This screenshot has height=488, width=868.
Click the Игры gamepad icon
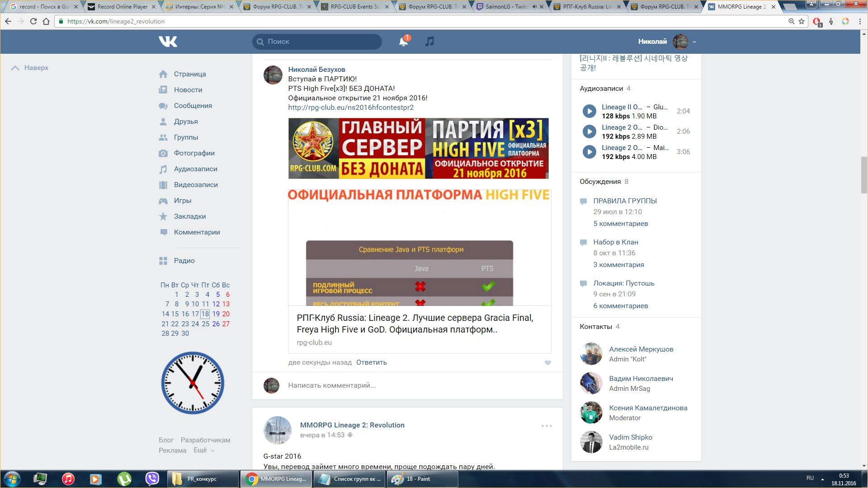(163, 201)
